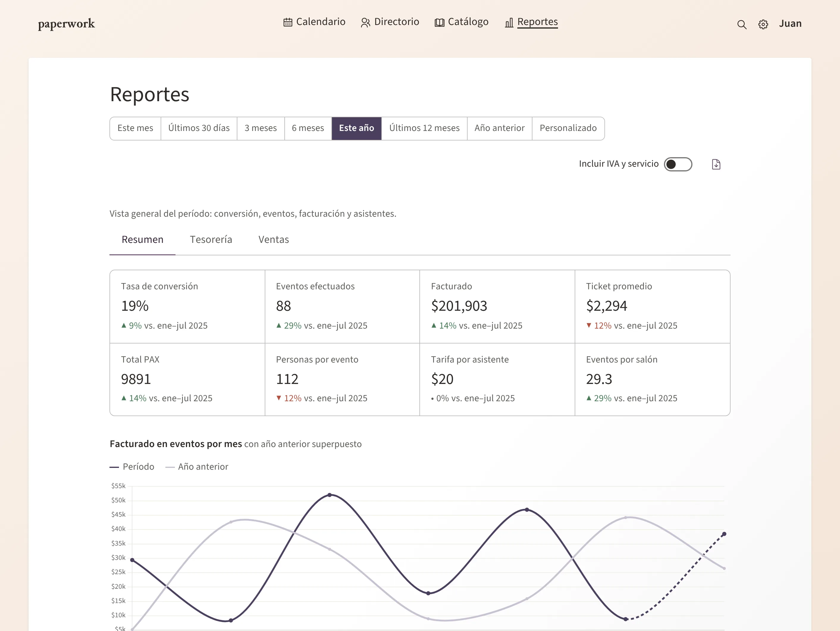Image resolution: width=840 pixels, height=631 pixels.
Task: Click the peak data point near $50k
Action: (x=330, y=495)
